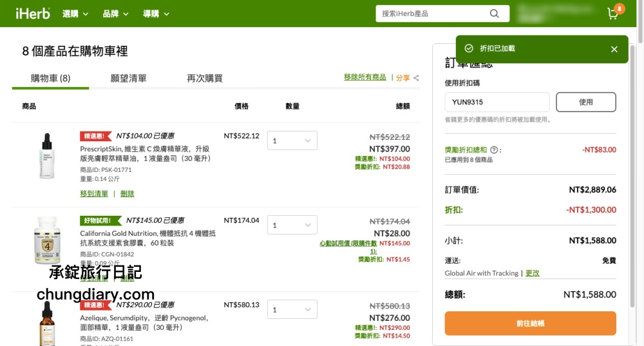Select the 購物車 (8) tab

pos(50,78)
